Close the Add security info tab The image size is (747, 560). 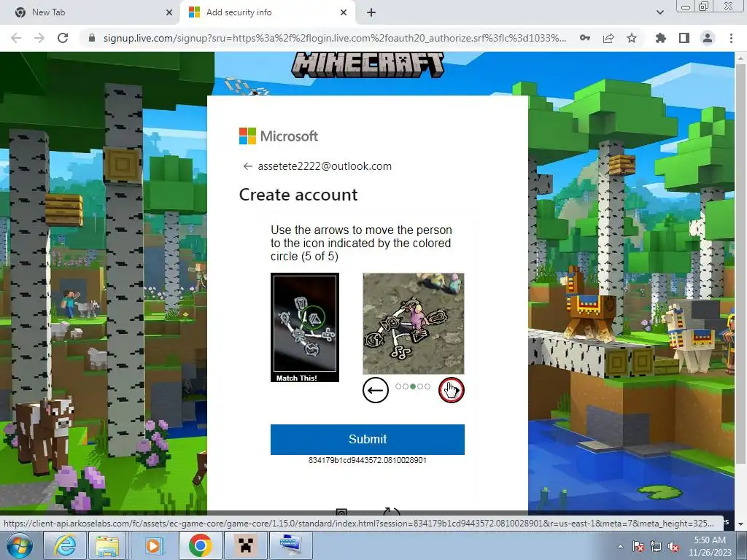pos(344,13)
